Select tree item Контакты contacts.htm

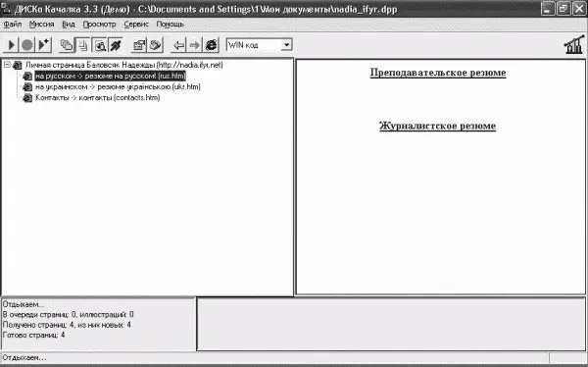[97, 98]
